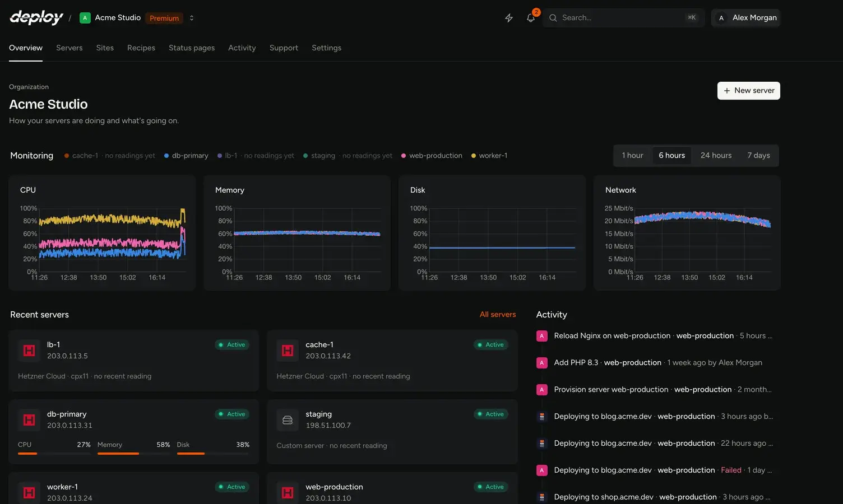The height and width of the screenshot is (504, 843).
Task: Open the Status pages tab
Action: click(x=192, y=48)
